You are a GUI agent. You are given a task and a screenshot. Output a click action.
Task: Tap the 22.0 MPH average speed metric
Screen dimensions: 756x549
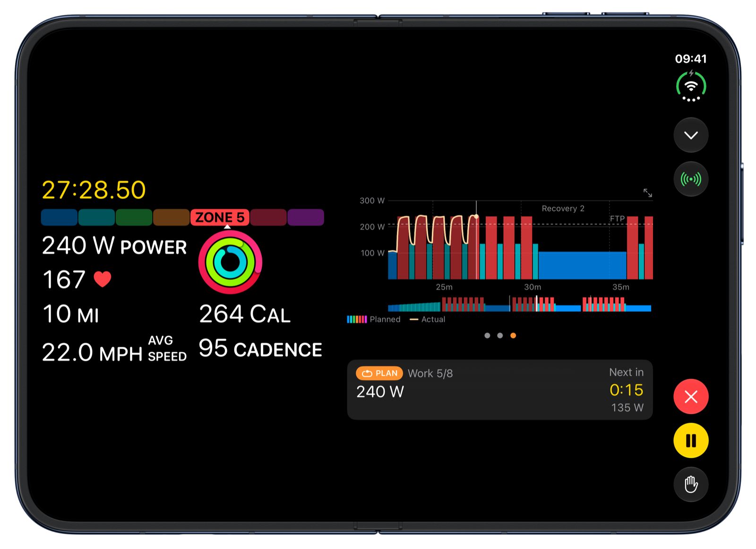(114, 350)
